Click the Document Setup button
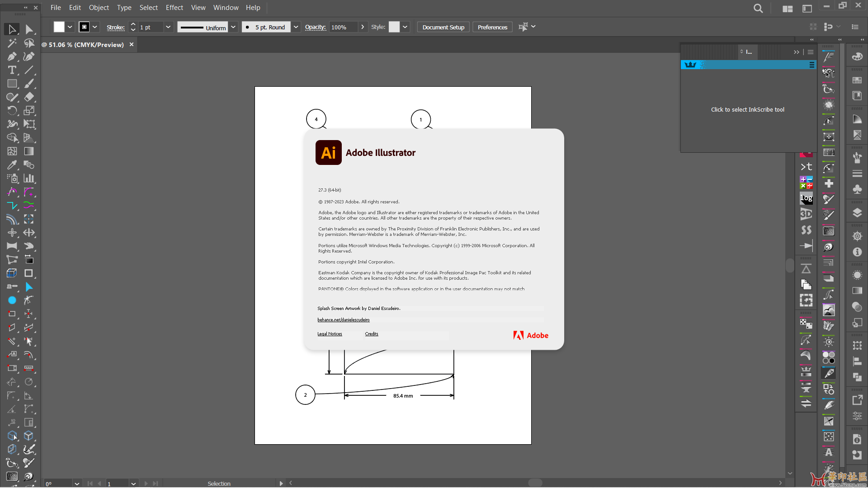 click(x=443, y=27)
